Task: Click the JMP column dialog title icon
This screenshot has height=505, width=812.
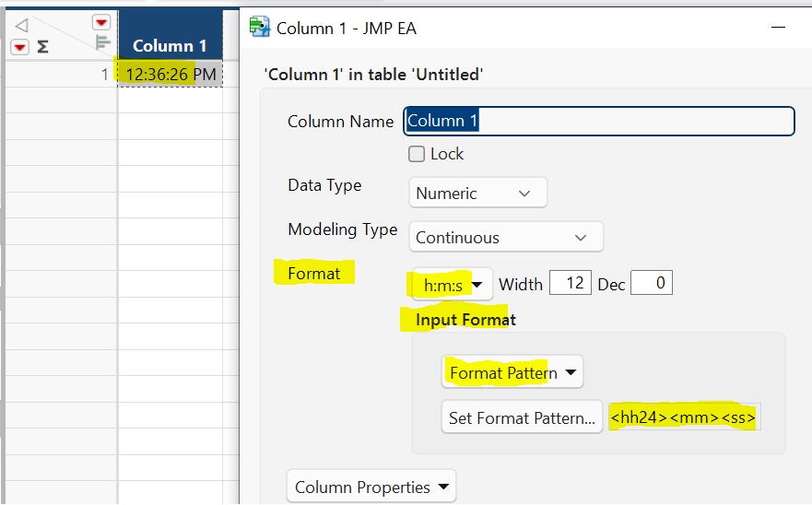Action: (260, 28)
